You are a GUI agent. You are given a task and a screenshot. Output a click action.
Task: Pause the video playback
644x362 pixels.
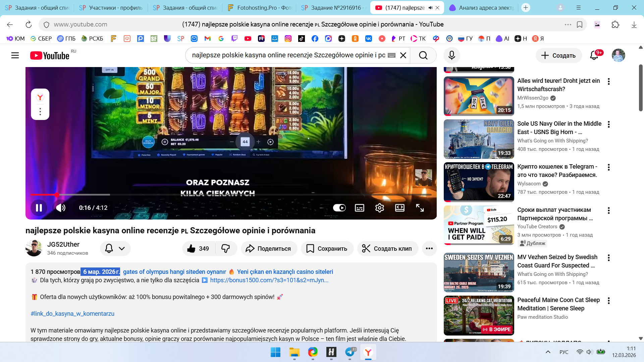(39, 208)
